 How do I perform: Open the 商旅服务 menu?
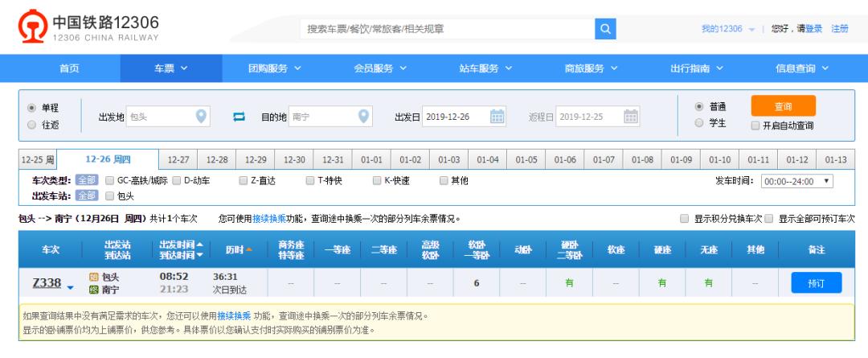coord(592,68)
